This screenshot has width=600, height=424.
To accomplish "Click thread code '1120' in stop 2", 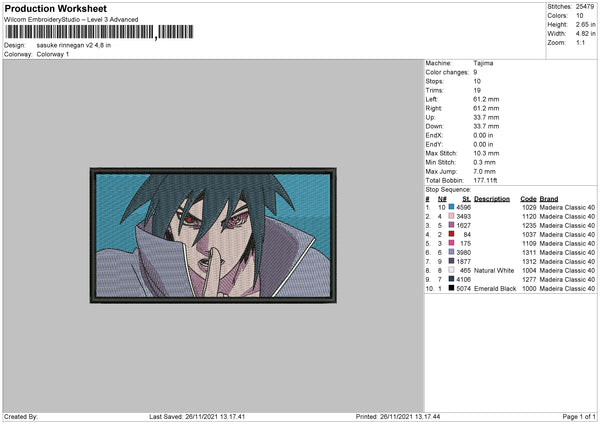I will tap(529, 217).
